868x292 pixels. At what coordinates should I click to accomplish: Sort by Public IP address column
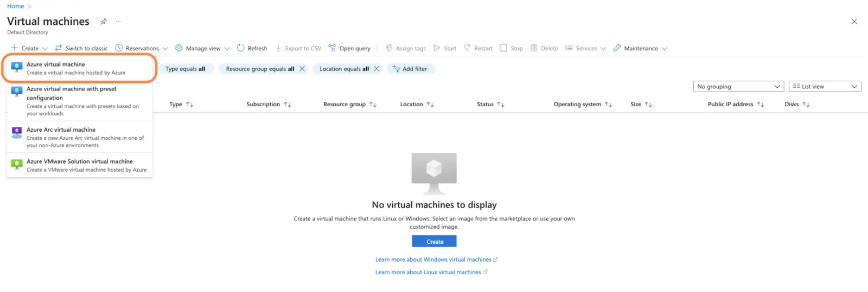(x=736, y=104)
